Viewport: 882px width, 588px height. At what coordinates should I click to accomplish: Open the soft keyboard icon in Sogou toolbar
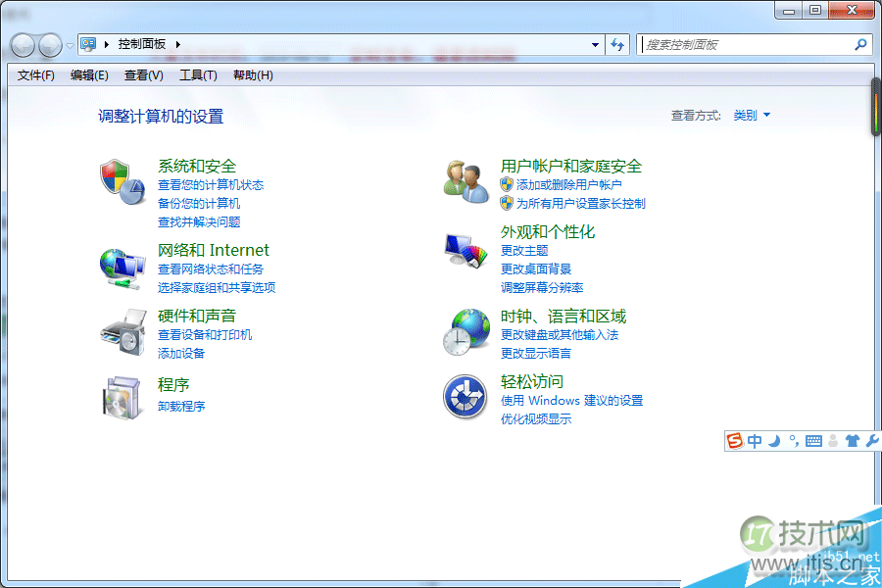pos(813,441)
